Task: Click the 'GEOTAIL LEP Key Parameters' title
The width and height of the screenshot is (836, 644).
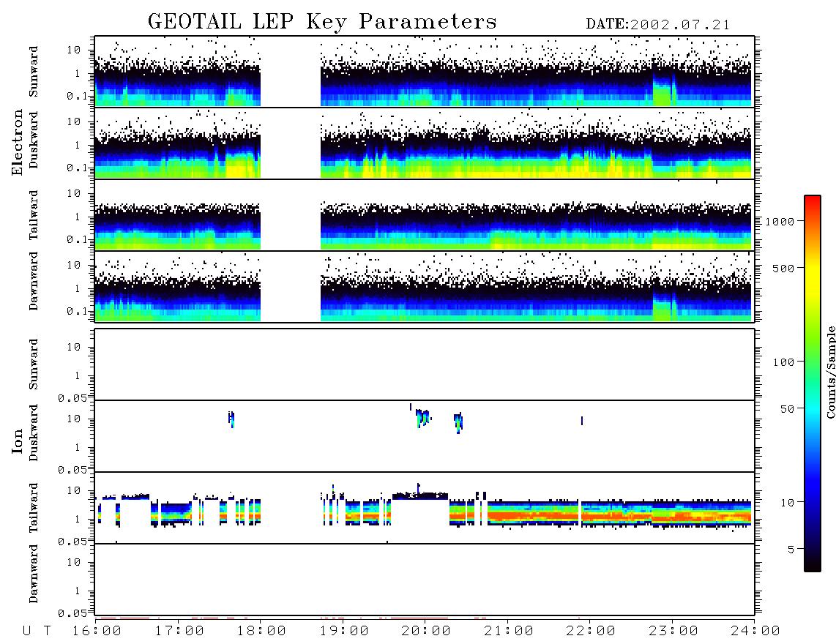Action: 322,22
